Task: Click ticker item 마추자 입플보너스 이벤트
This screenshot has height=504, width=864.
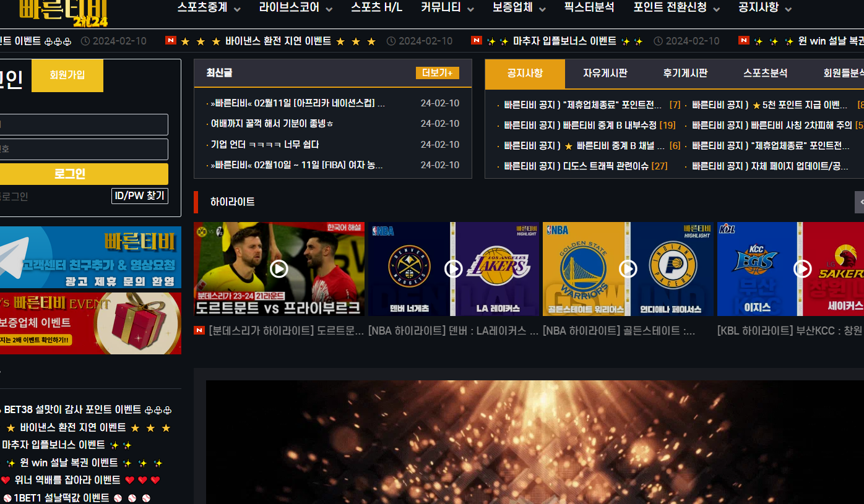Action: (564, 41)
